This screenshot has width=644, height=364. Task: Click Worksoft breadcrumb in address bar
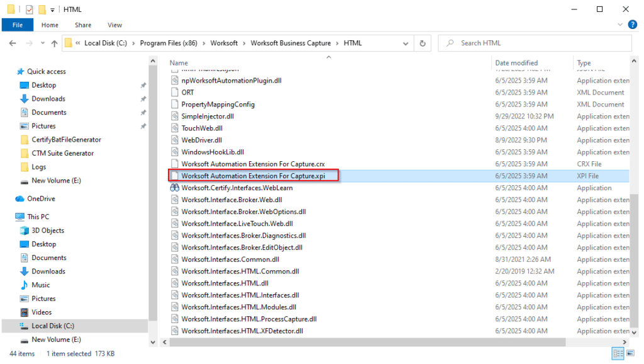(224, 43)
